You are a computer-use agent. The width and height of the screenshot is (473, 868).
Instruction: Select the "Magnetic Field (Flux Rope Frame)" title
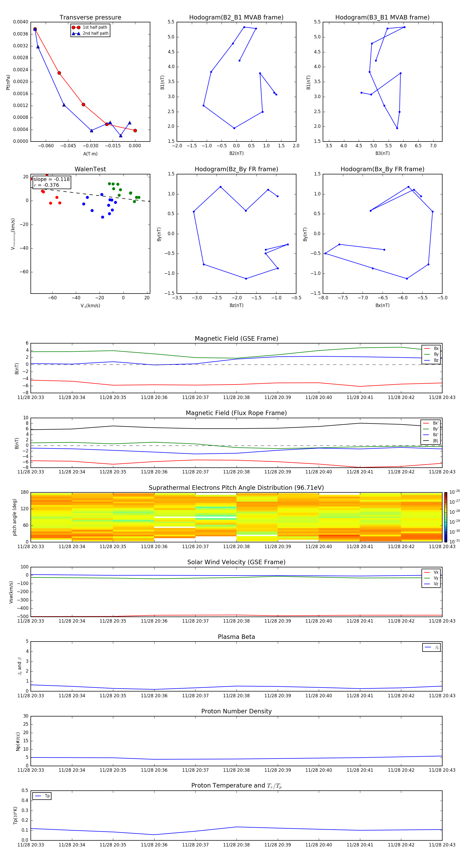[x=236, y=413]
